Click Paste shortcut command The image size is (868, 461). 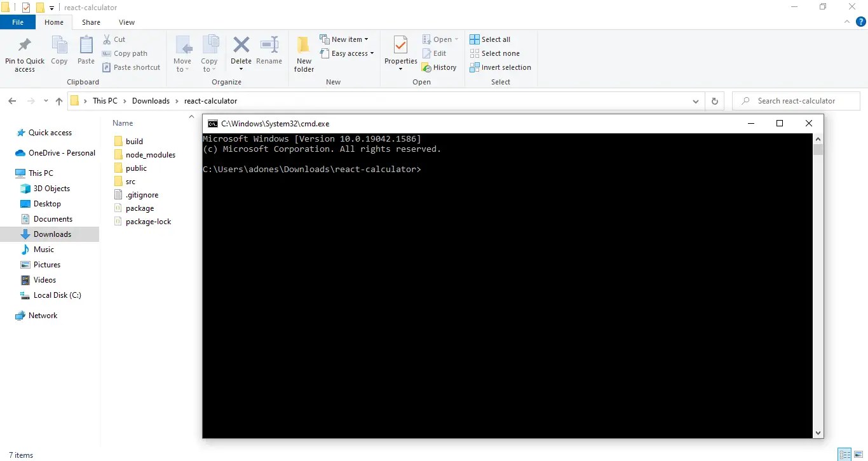132,67
